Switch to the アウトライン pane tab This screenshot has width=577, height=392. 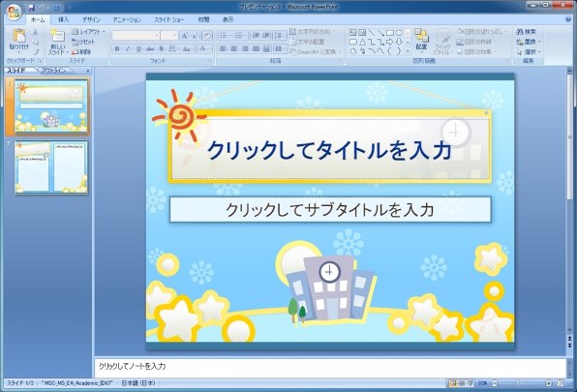click(x=54, y=71)
